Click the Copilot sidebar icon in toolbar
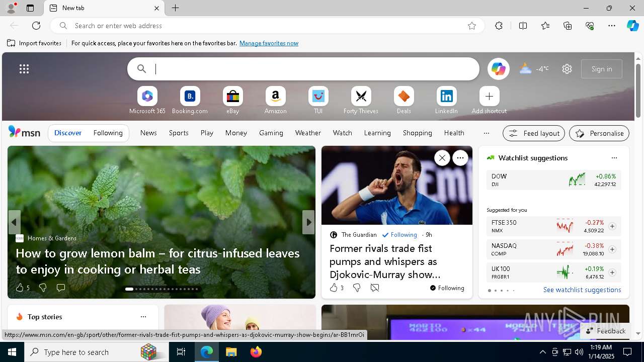 click(x=632, y=26)
